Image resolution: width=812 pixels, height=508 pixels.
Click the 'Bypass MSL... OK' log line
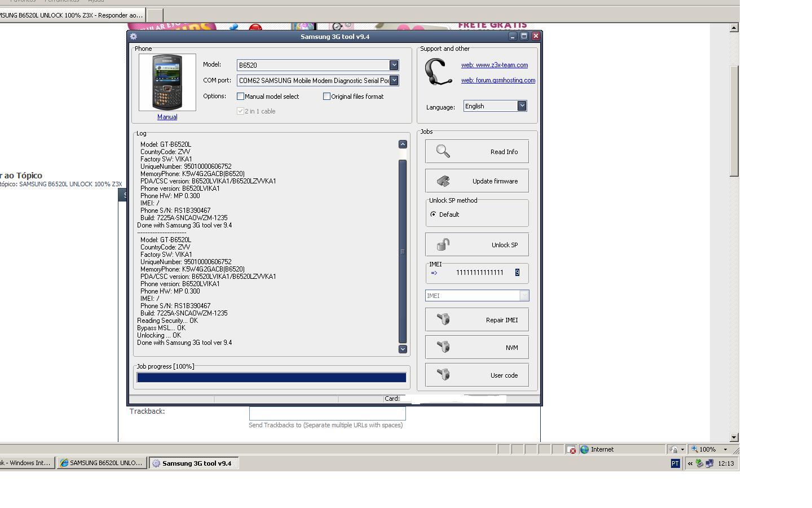pyautogui.click(x=161, y=328)
